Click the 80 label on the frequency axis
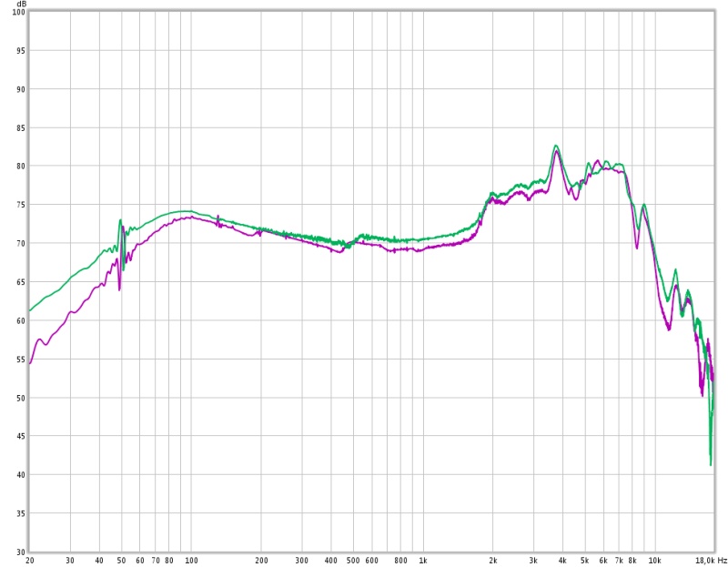The height and width of the screenshot is (567, 728). point(169,561)
